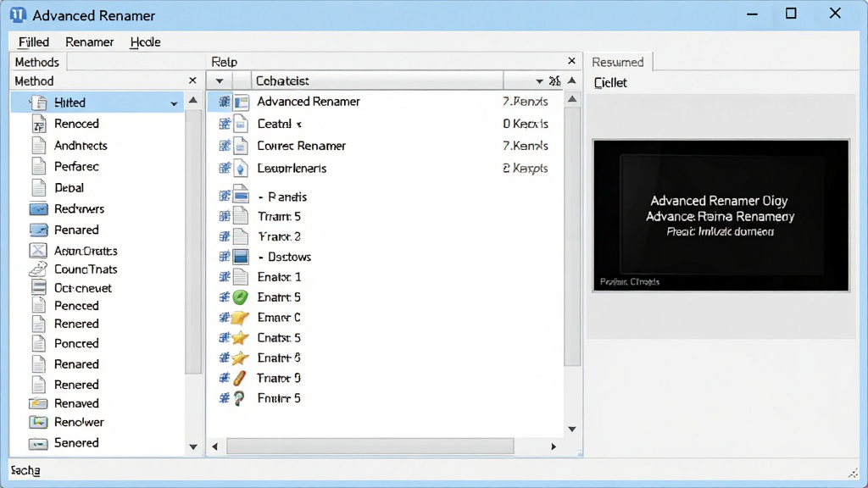Select the Poncred method row
This screenshot has height=488, width=868.
97,344
